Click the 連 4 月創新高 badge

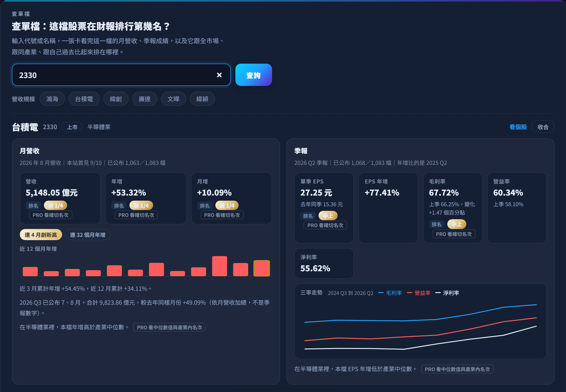point(41,235)
